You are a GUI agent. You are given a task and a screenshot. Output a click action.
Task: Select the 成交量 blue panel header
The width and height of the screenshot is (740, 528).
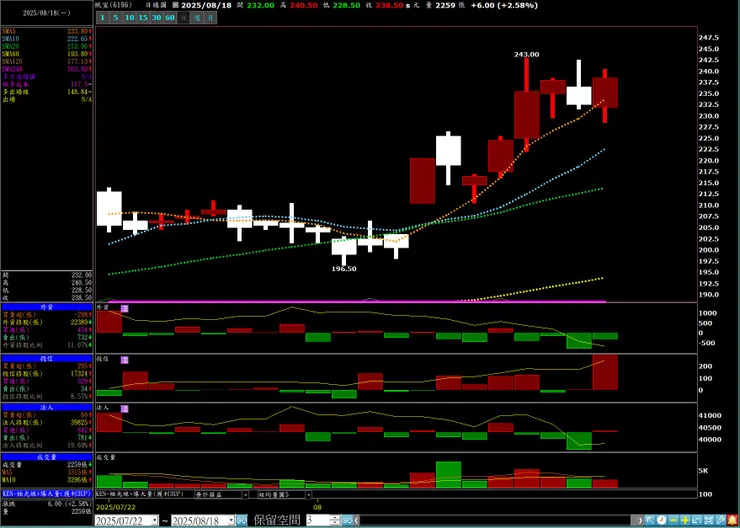(47, 457)
